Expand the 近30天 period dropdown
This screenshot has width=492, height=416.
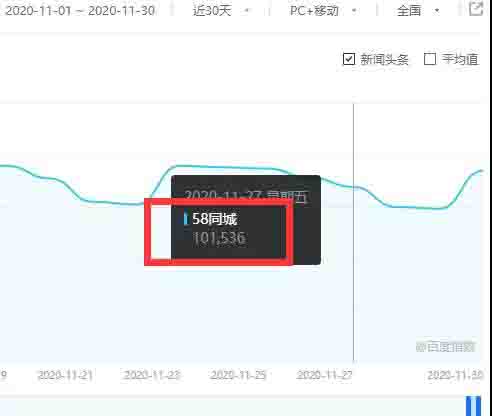221,11
